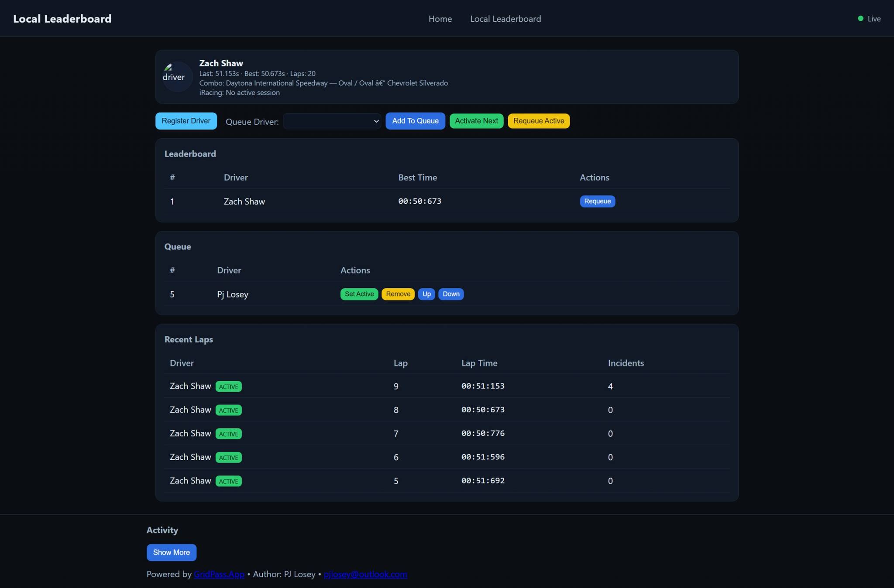Image resolution: width=894 pixels, height=588 pixels.
Task: Click the Local Leaderboard site title
Action: (x=62, y=19)
